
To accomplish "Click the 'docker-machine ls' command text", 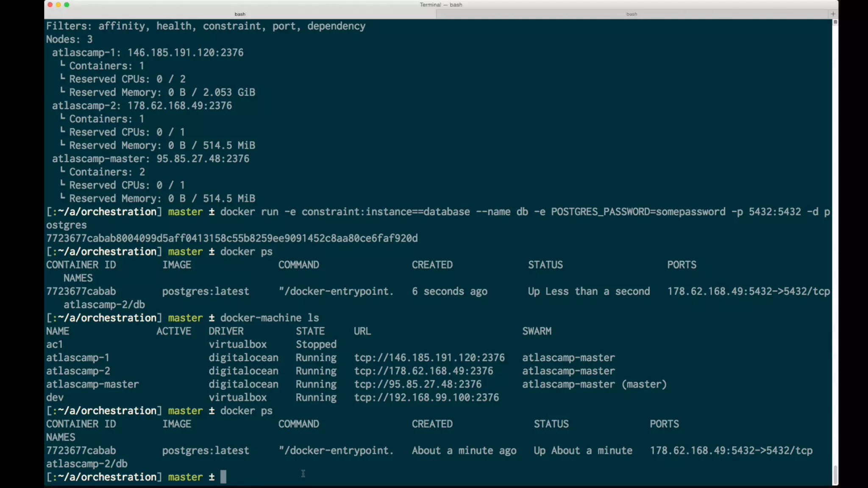I will (x=270, y=318).
